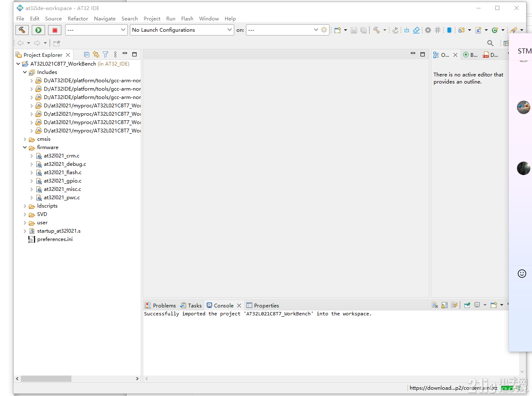Expand the ldscripts folder
532x396 pixels.
click(x=25, y=206)
